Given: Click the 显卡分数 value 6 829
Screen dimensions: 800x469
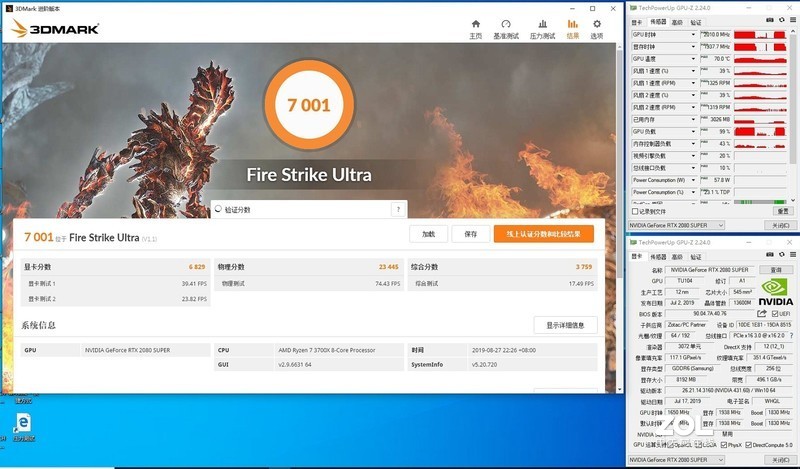Looking at the screenshot, I should pos(197,267).
